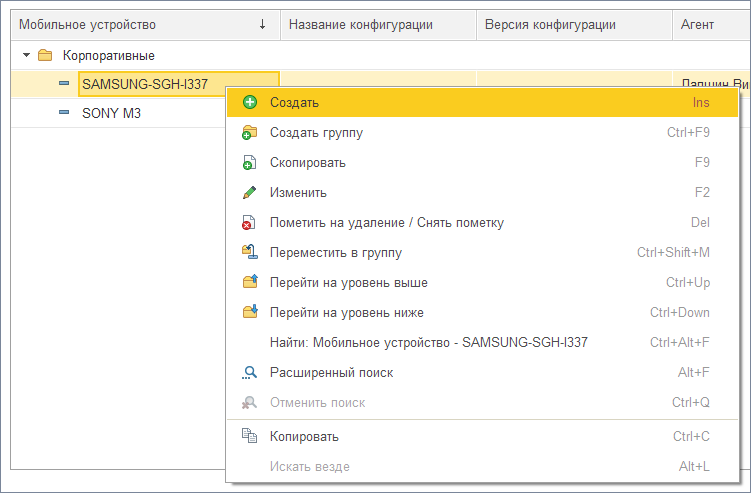Click the folder icon beside Создать группу
The height and width of the screenshot is (493, 751).
pos(250,132)
